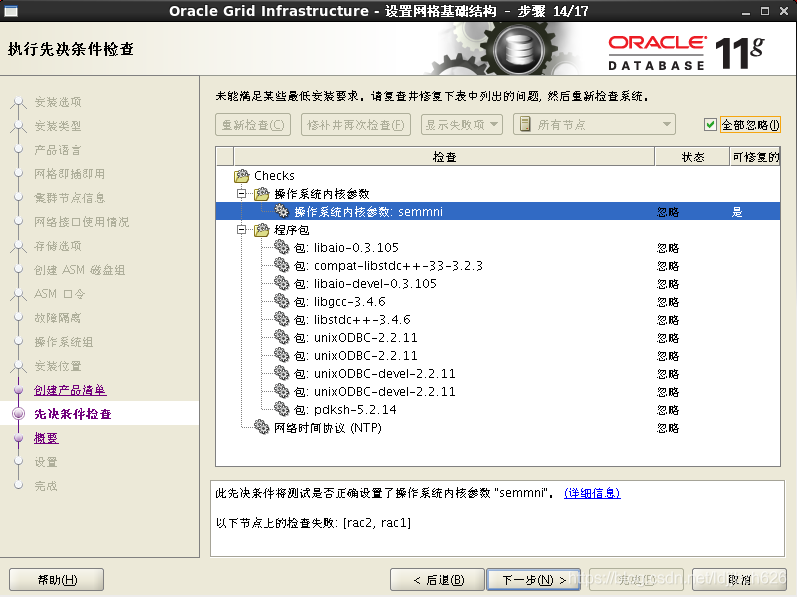
Task: Open the 详细信息 link
Action: pyautogui.click(x=592, y=493)
